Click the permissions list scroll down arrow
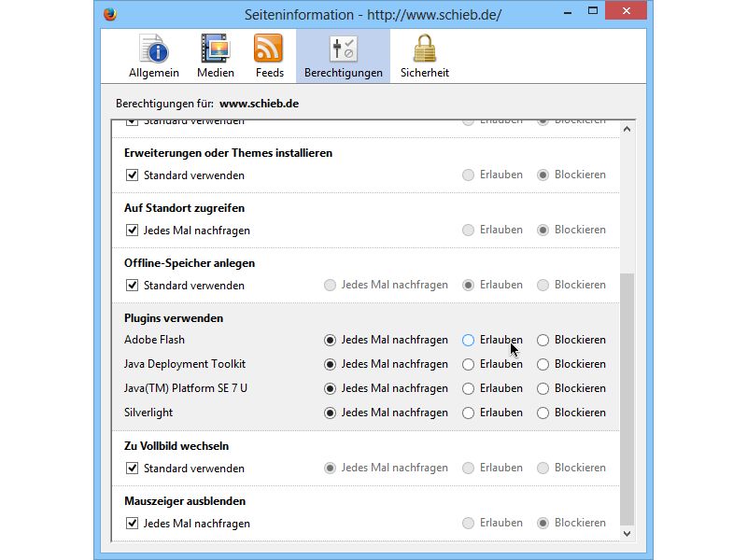The image size is (747, 560). click(x=627, y=534)
